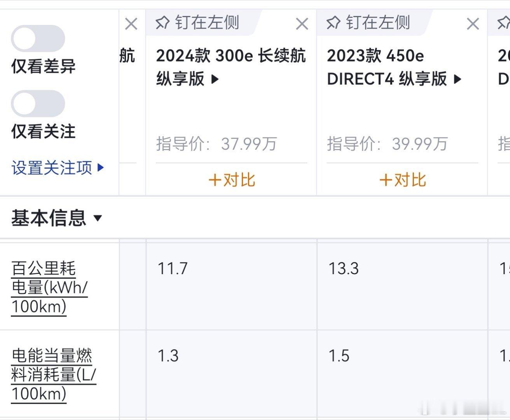The width and height of the screenshot is (510, 420).
Task: Click the 指导价 37.99万 price text
Action: [x=216, y=144]
